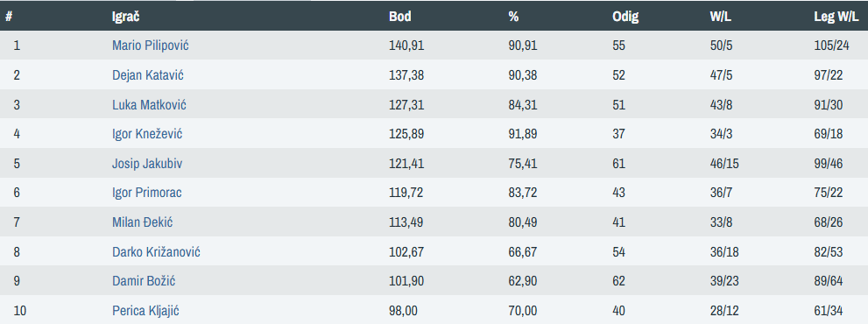This screenshot has height=324, width=868.
Task: Select the 140,91 points cell
Action: (x=406, y=46)
